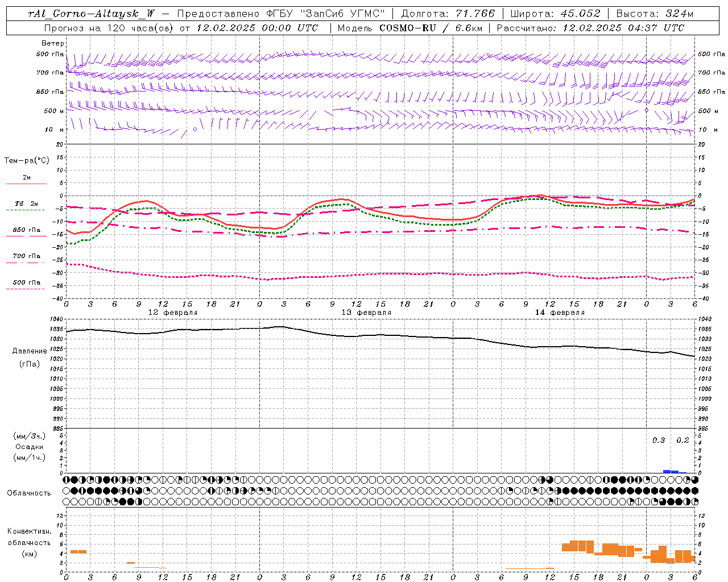Image resolution: width=728 pixels, height=582 pixels.
Task: Click the Конвективн. panel label
Action: tap(30, 531)
